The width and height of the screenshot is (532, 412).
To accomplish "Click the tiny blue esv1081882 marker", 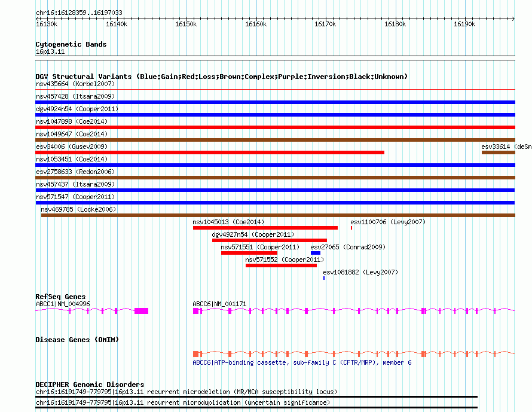I will point(324,278).
